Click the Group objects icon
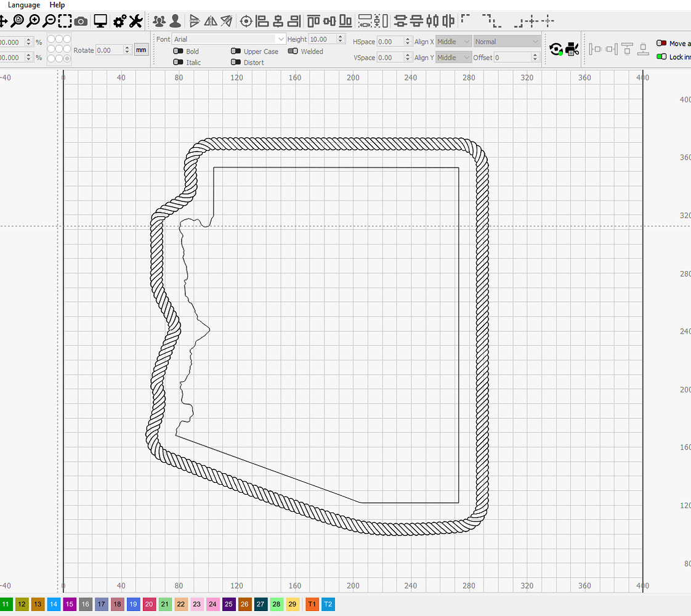Screen dimensions: 691x616 159,21
